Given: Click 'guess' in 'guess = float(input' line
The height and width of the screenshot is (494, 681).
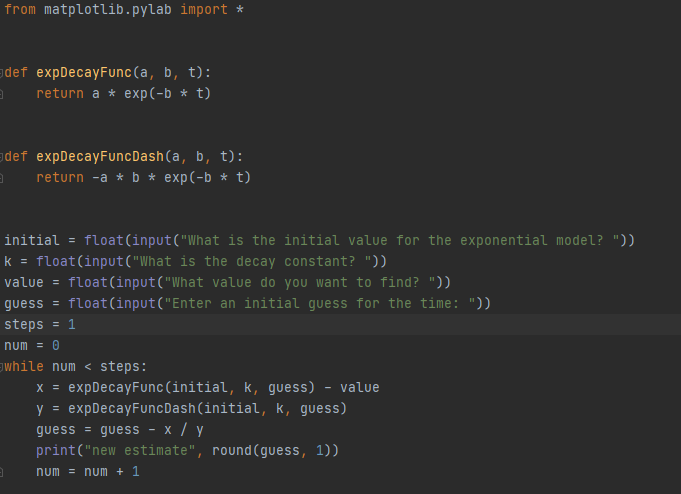Looking at the screenshot, I should (x=24, y=304).
